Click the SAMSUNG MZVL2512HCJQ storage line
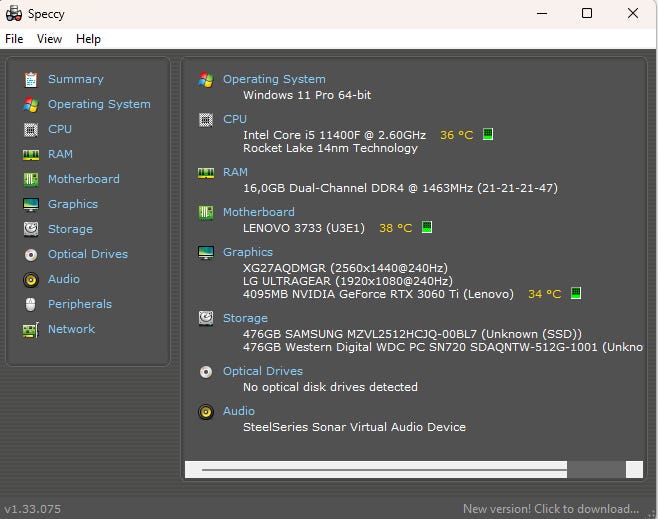 click(413, 334)
